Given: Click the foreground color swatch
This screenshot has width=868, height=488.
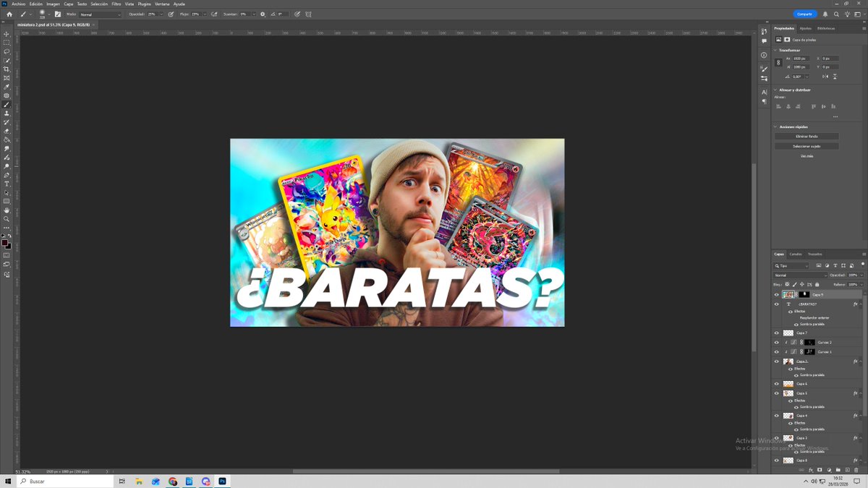Looking at the screenshot, I should click(x=5, y=243).
